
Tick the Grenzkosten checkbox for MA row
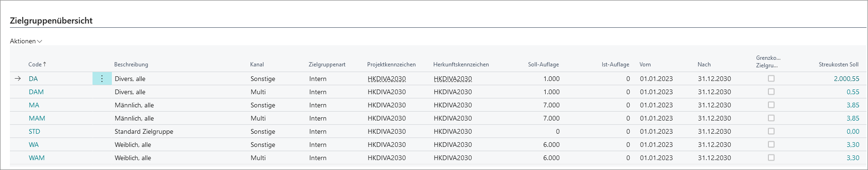[x=771, y=105]
